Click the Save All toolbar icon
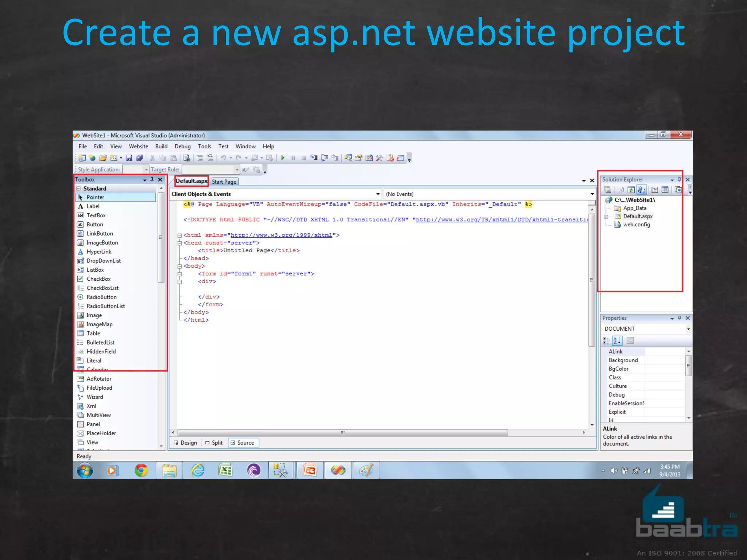Image resolution: width=747 pixels, height=560 pixels. click(x=139, y=158)
